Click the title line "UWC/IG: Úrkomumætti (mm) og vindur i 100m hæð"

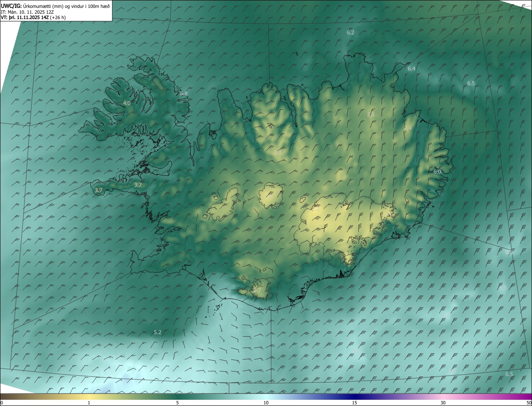[x=55, y=6]
